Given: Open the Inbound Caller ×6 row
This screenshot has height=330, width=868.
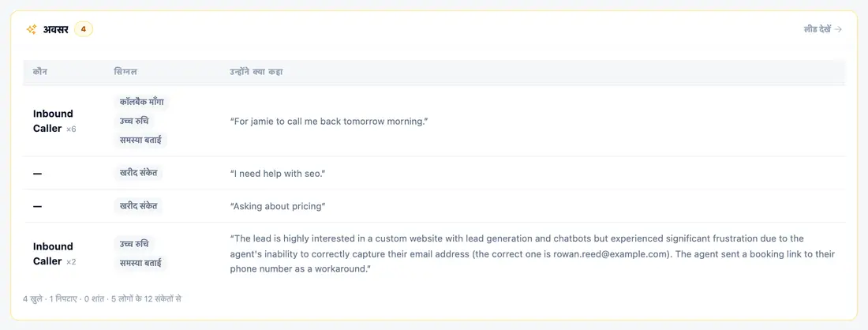Looking at the screenshot, I should coord(434,121).
